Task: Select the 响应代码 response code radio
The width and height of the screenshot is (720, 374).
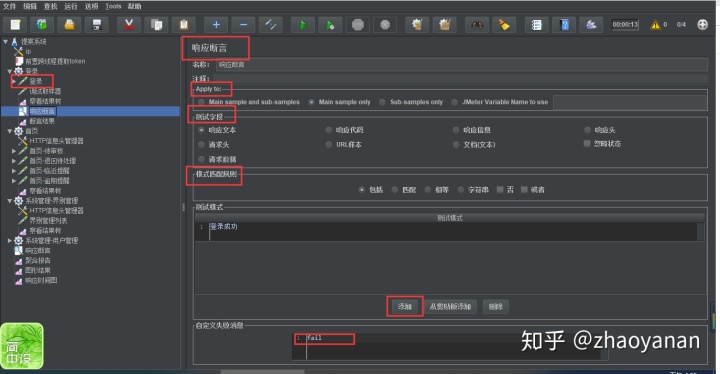Action: coord(328,130)
